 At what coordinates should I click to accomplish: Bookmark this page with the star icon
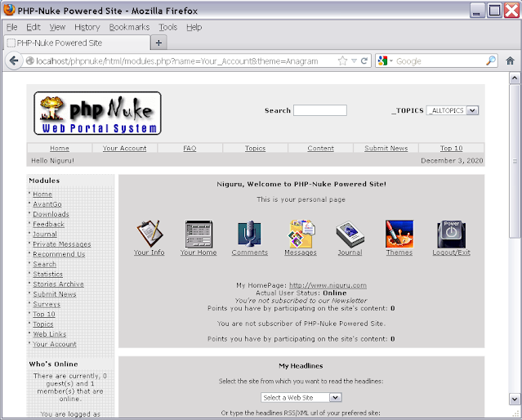pos(342,61)
